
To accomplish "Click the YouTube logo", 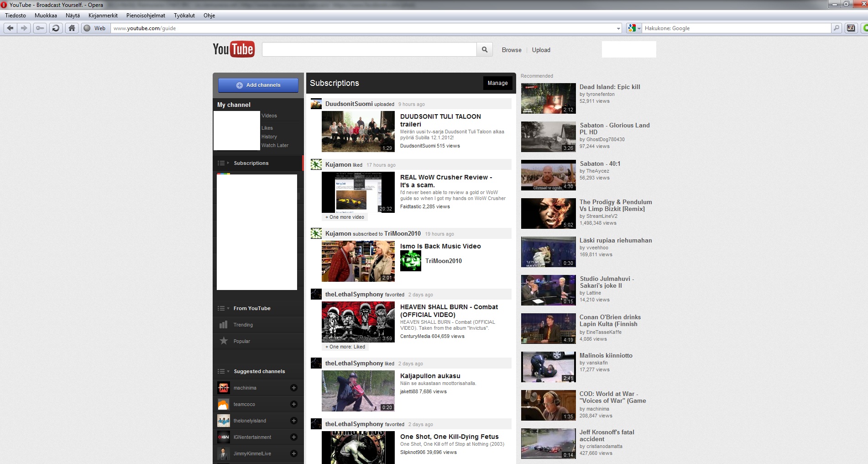I will pyautogui.click(x=233, y=49).
